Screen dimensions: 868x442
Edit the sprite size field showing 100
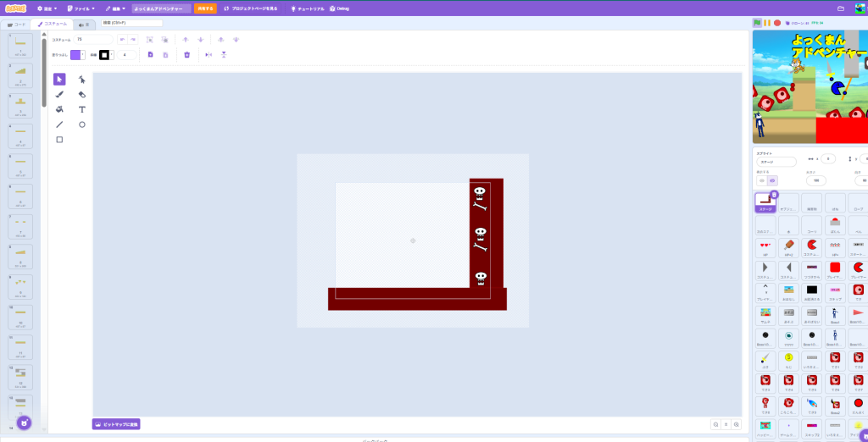coord(816,181)
